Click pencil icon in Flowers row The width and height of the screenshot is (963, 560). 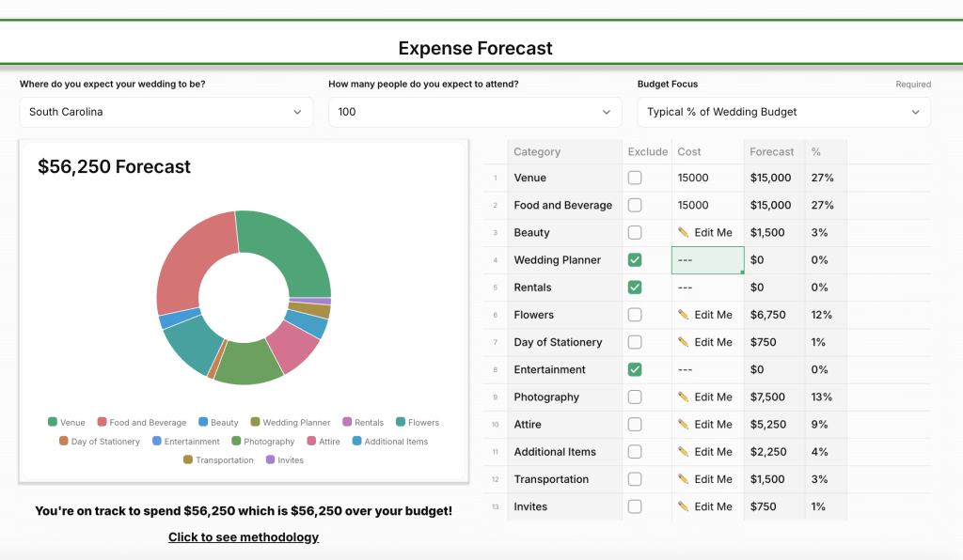[x=684, y=315]
